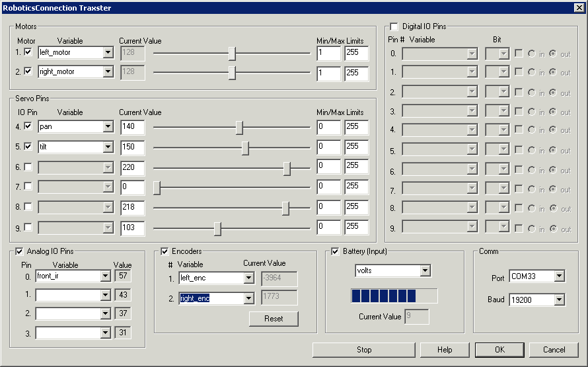Click the Stop button
588x367 pixels.
[x=363, y=350]
